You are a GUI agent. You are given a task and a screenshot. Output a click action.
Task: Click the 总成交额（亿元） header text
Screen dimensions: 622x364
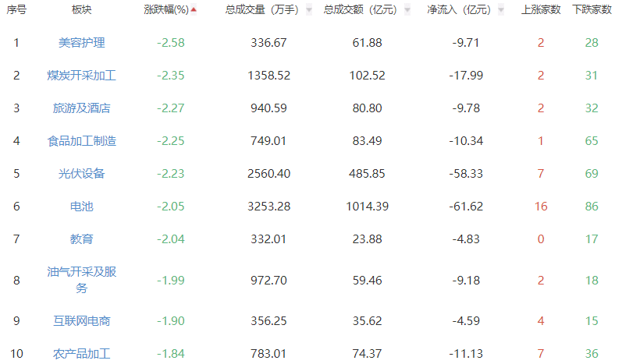coord(360,10)
